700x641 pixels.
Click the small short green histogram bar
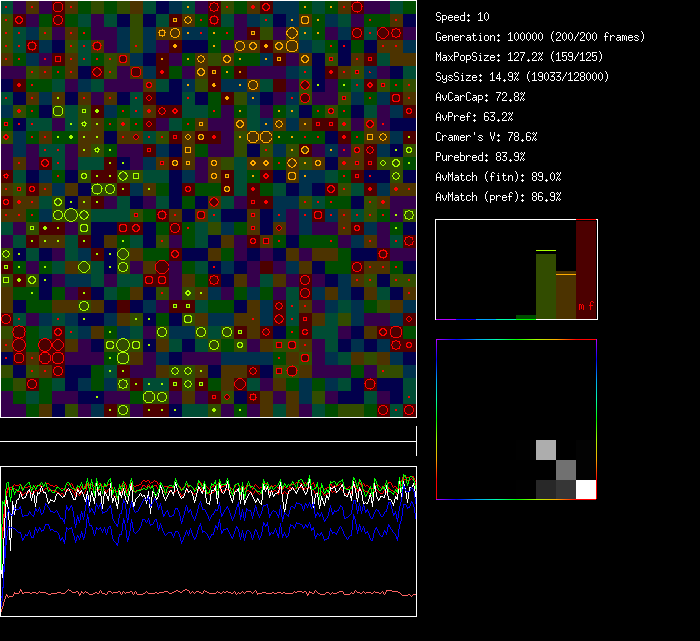tap(526, 317)
